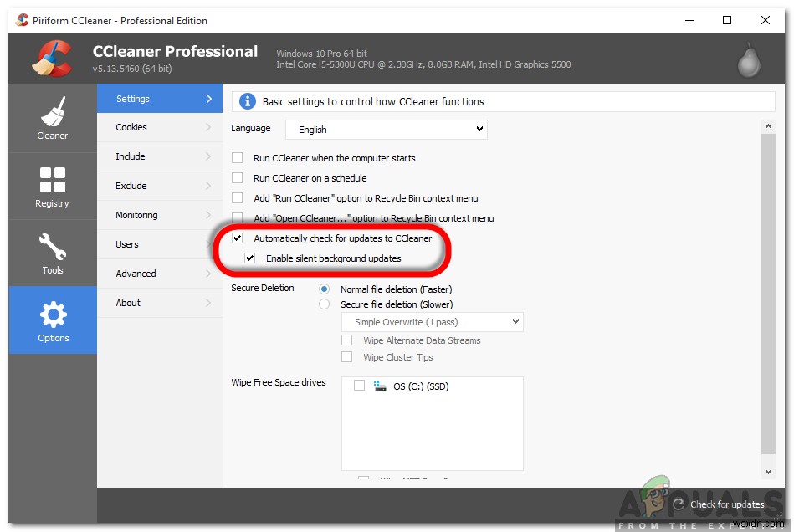Click the vertical scrollbar down arrow
Viewport: 794px width, 532px height.
click(x=768, y=471)
